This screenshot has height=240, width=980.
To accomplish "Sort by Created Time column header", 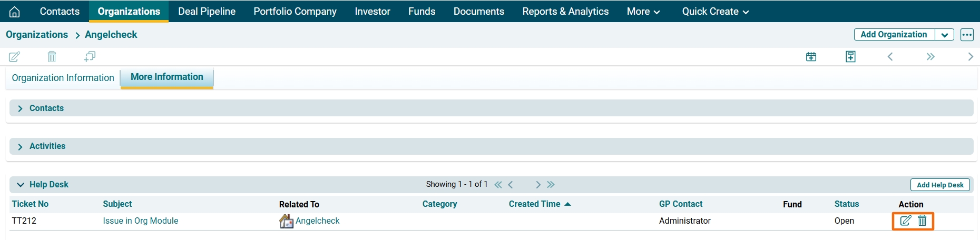I will 534,204.
